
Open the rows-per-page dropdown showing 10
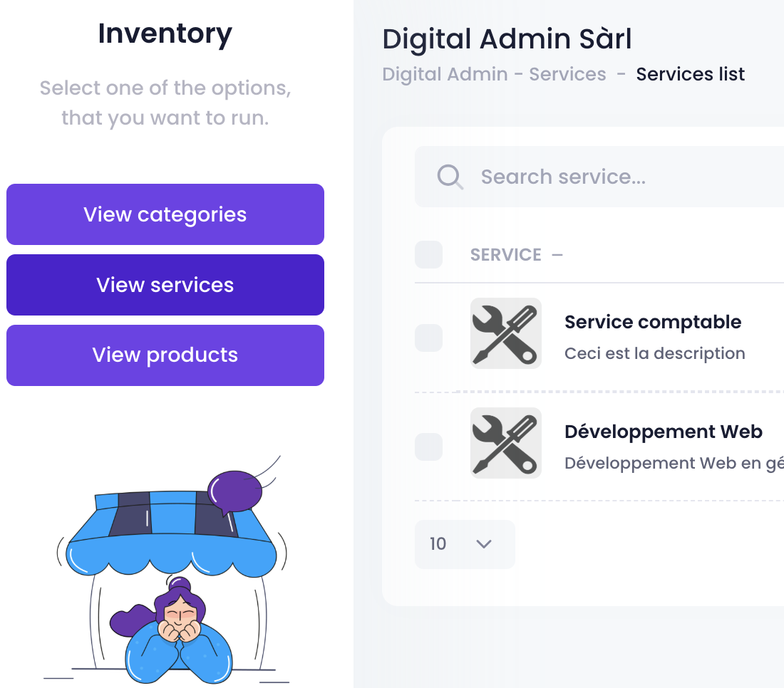(465, 544)
